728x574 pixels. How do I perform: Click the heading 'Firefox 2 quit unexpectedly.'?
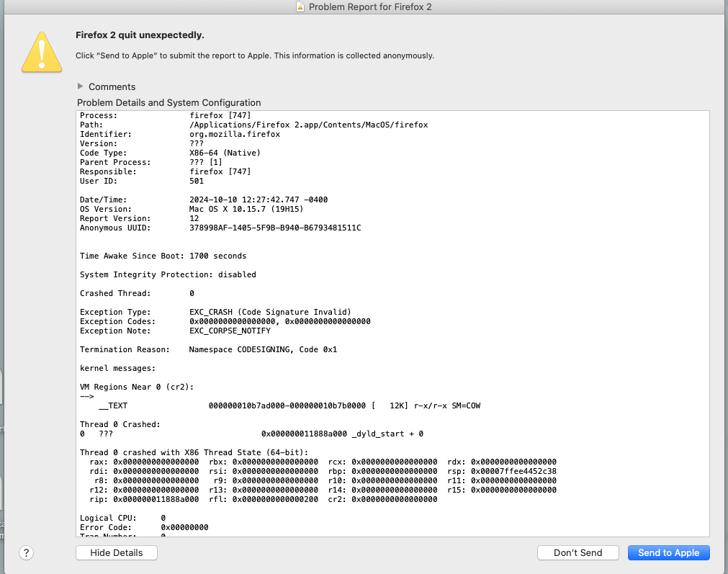pyautogui.click(x=140, y=35)
